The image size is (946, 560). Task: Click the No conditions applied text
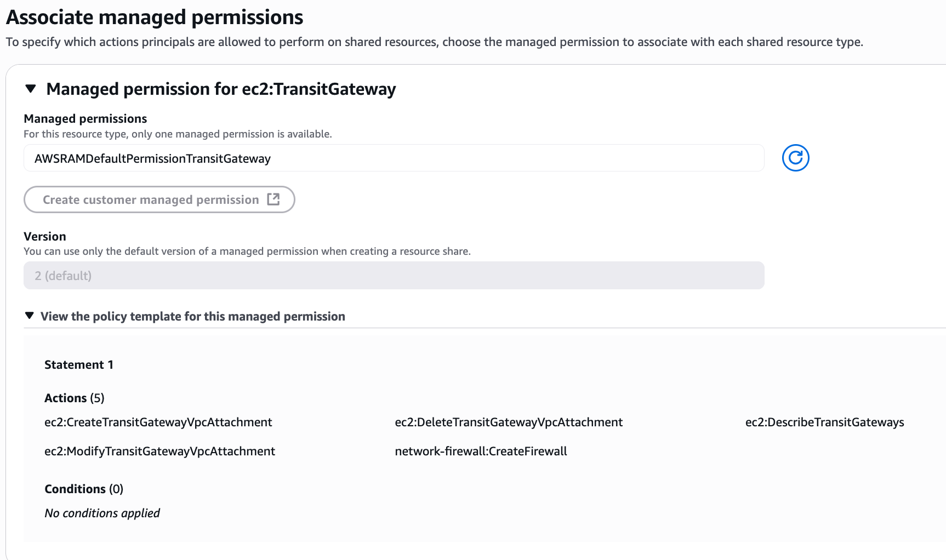coord(102,513)
